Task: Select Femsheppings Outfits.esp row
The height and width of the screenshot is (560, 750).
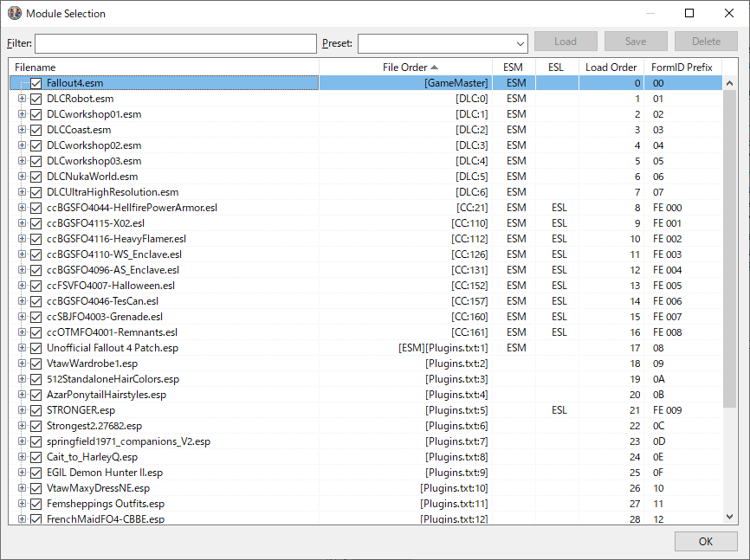Action: (366, 504)
